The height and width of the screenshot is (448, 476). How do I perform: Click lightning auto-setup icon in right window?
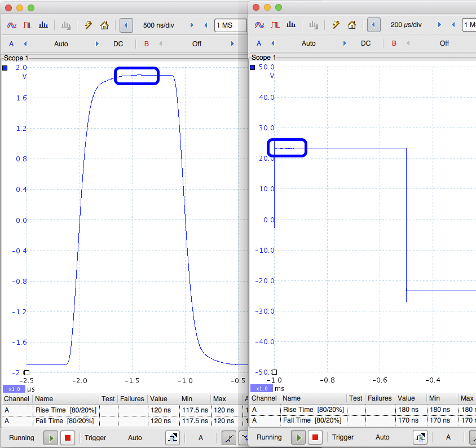click(x=336, y=25)
